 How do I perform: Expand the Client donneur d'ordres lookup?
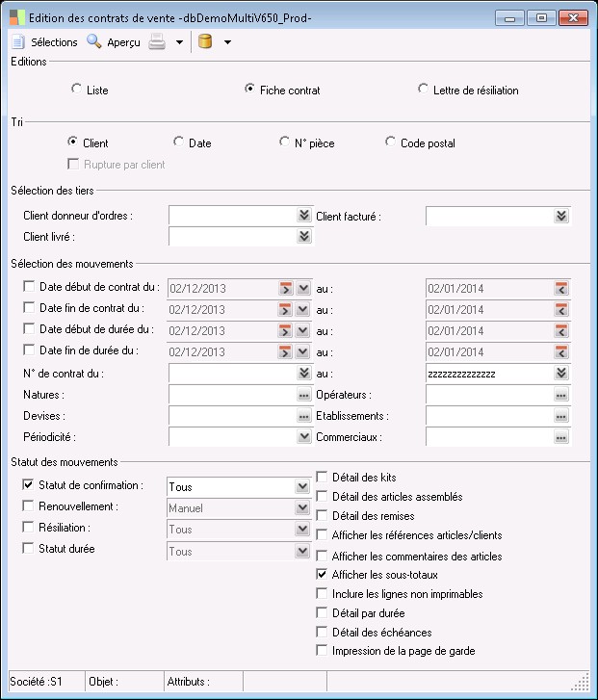point(304,216)
